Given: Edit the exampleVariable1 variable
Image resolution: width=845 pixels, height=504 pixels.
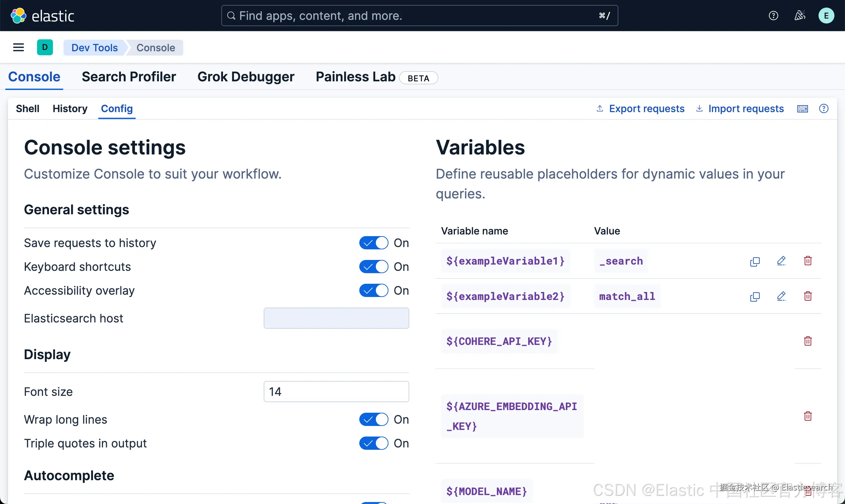Looking at the screenshot, I should [781, 261].
